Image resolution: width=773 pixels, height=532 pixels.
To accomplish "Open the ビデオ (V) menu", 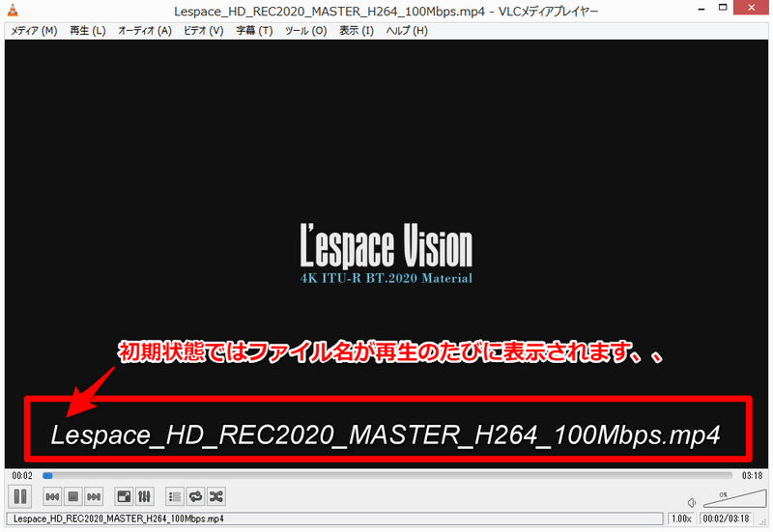I will tap(203, 31).
